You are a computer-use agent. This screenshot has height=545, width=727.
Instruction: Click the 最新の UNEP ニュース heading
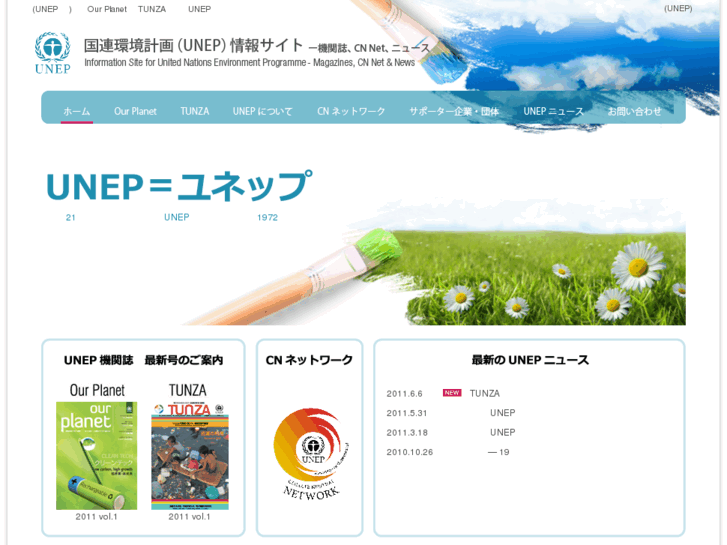pyautogui.click(x=530, y=360)
